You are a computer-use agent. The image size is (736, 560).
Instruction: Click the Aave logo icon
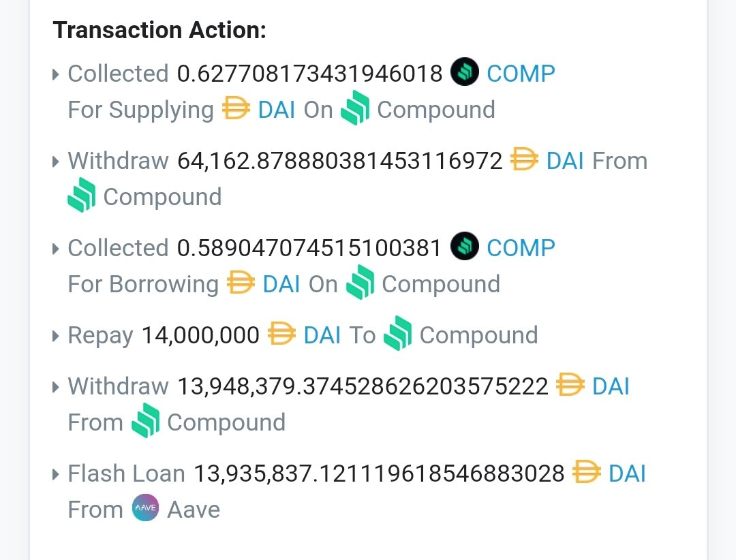(x=146, y=508)
